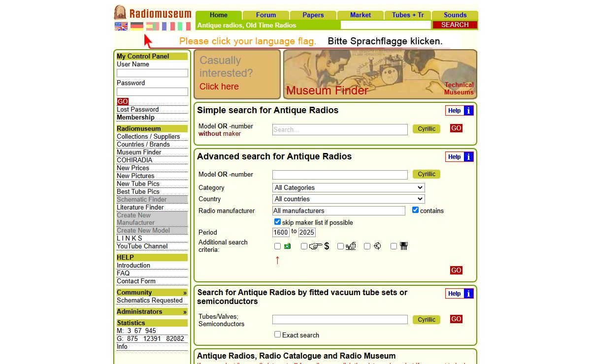Tick the checkbox beside the camera icon
Screen dimensions: 591x364
pos(277,246)
